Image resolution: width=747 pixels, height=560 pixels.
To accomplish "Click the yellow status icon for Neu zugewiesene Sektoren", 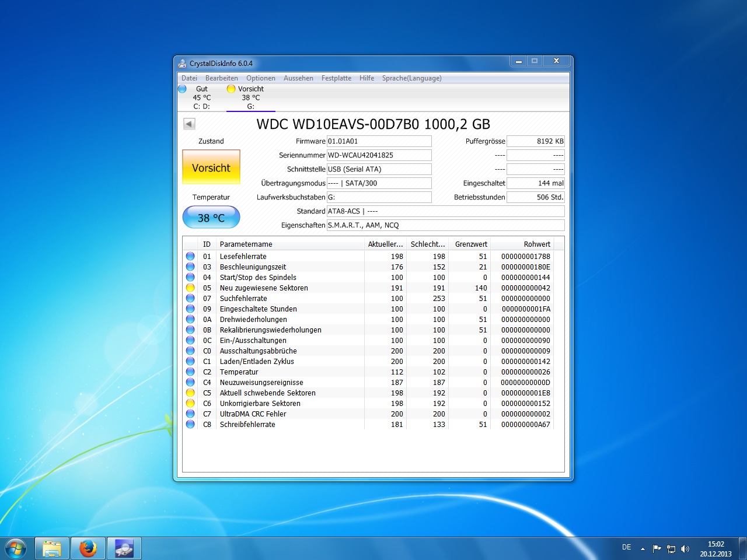I will point(190,288).
